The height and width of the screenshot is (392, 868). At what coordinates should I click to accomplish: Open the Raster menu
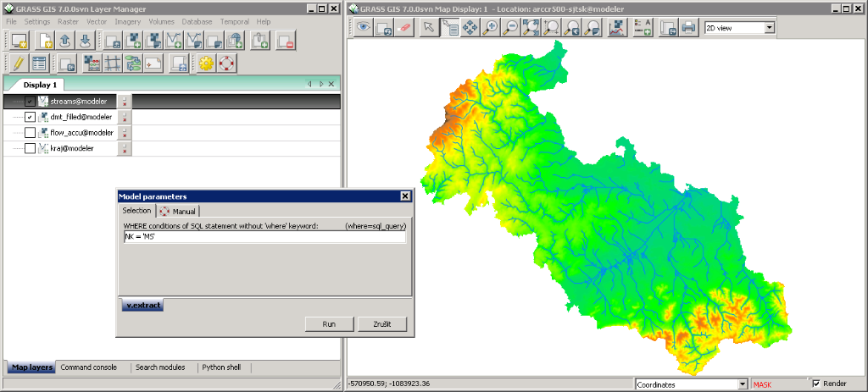(x=68, y=21)
